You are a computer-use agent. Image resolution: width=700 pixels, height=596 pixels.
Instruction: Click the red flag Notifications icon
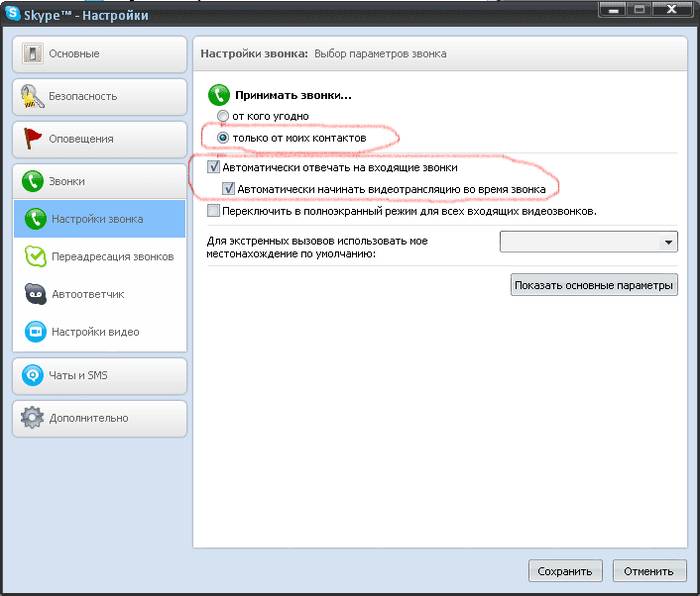[34, 139]
